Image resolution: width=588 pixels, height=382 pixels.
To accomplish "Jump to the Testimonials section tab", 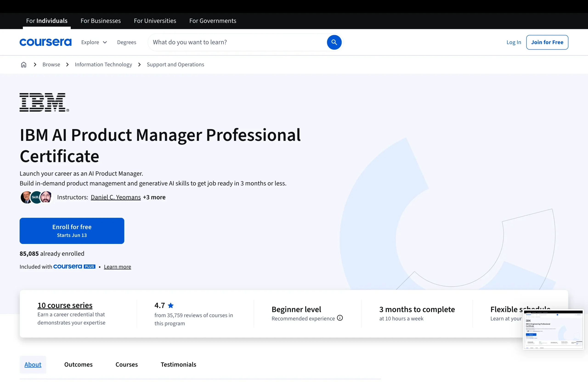I will 178,365.
